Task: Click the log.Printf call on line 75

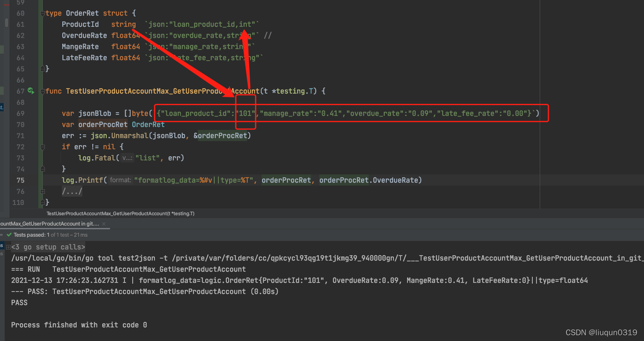Action: 82,180
